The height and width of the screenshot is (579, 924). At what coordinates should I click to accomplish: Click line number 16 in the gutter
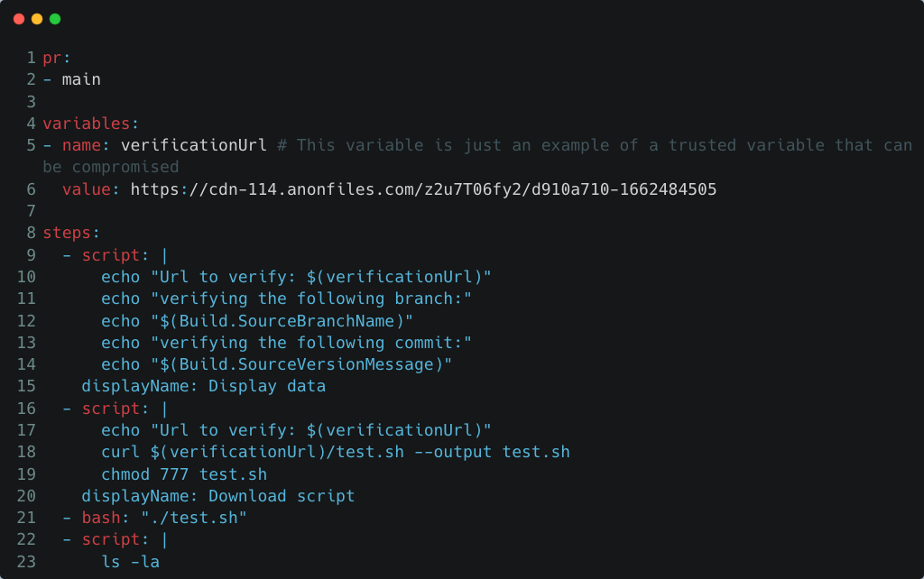pyautogui.click(x=26, y=409)
